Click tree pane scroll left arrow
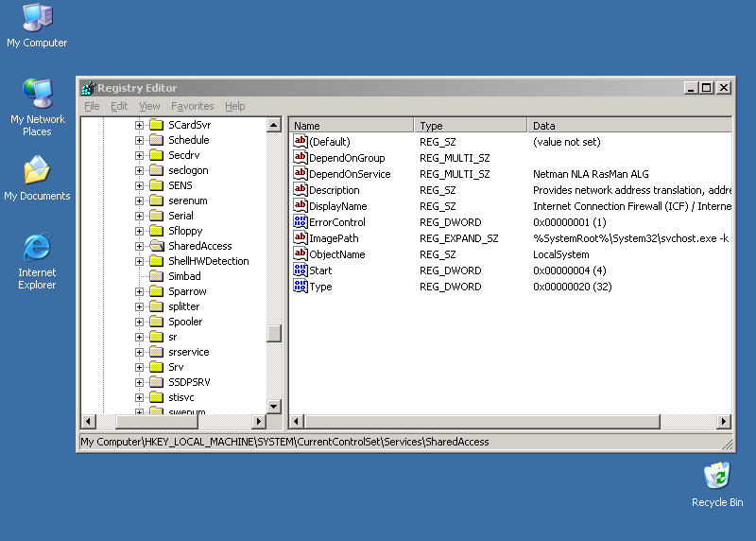Viewport: 756px width, 541px height. [x=88, y=421]
